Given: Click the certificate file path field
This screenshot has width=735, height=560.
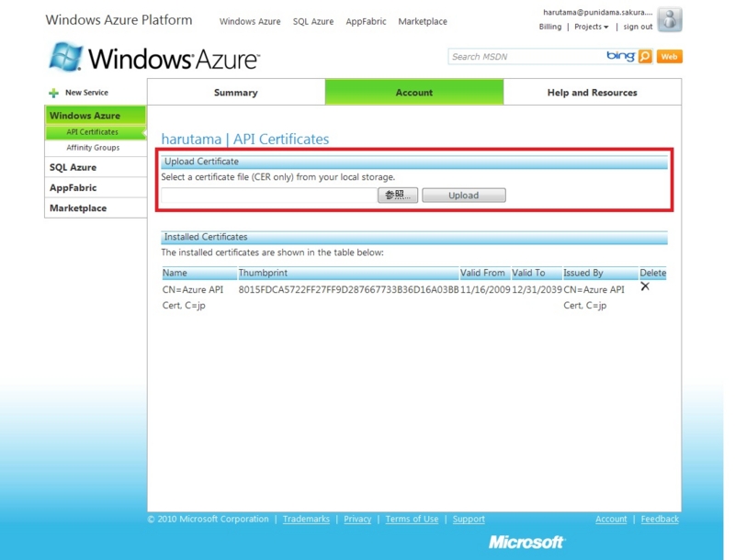Looking at the screenshot, I should click(x=269, y=196).
